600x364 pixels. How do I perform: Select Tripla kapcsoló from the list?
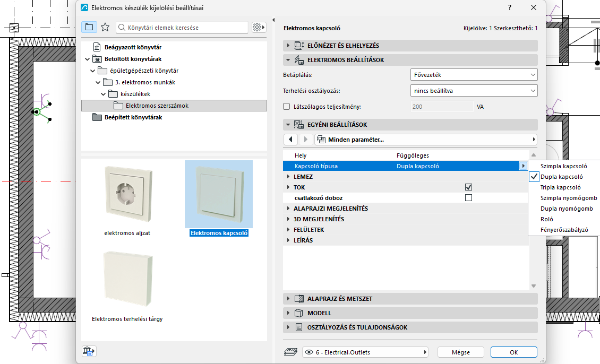(x=561, y=187)
